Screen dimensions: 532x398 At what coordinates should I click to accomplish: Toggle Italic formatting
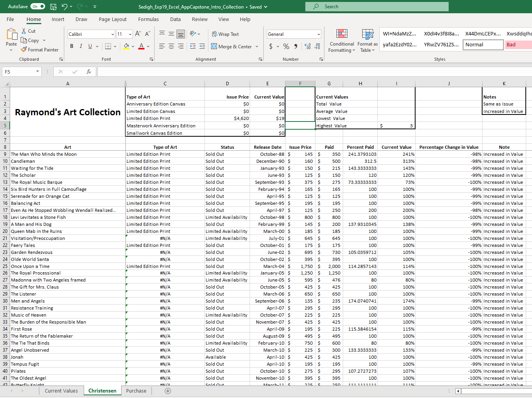(81, 46)
